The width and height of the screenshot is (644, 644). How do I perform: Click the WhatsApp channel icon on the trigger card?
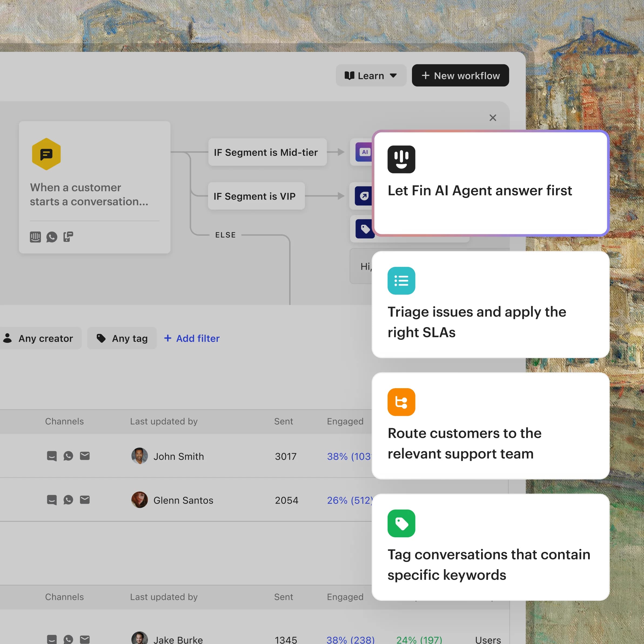tap(52, 237)
